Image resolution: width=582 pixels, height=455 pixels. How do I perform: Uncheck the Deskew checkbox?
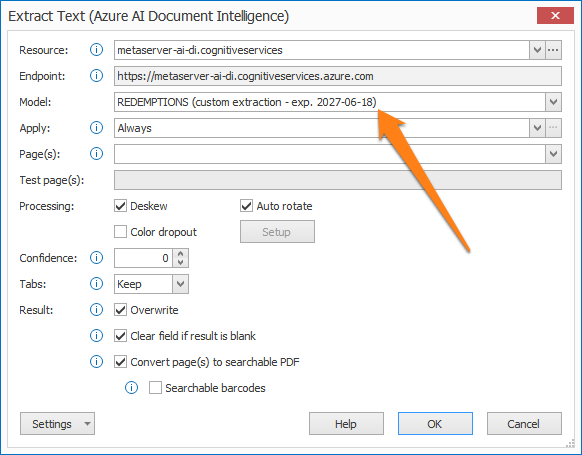(120, 206)
